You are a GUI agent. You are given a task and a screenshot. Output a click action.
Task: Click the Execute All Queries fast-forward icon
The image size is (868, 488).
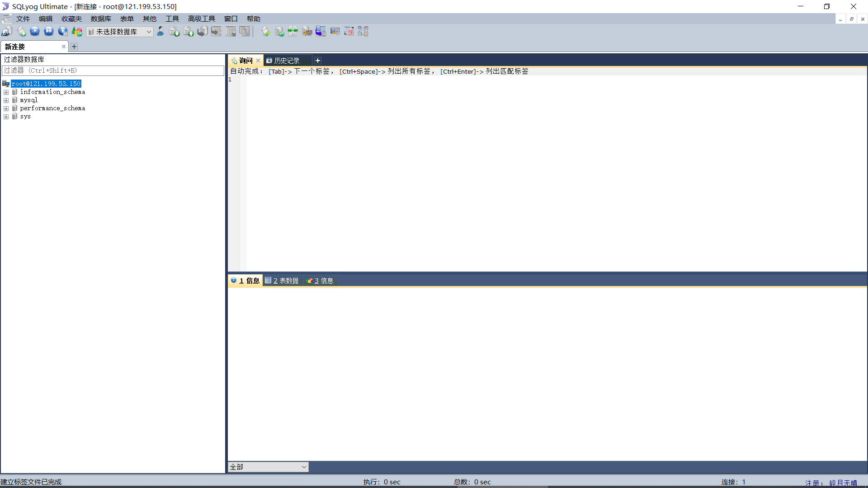(49, 31)
